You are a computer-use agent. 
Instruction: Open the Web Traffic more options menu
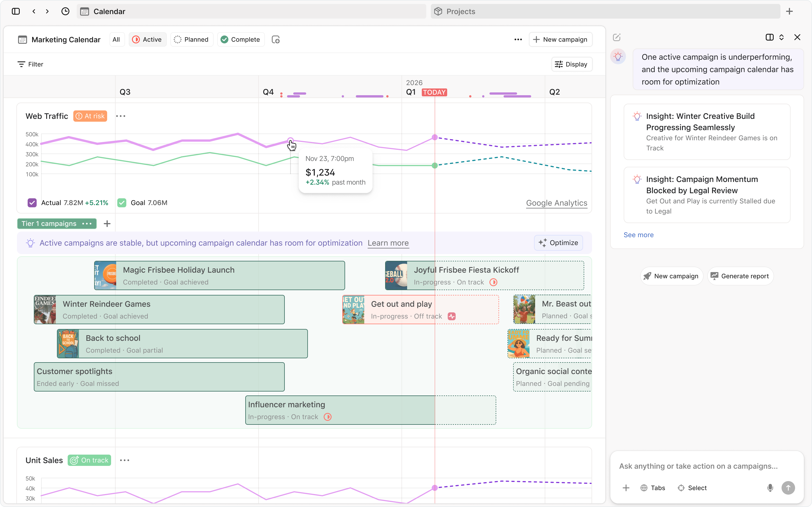point(120,116)
